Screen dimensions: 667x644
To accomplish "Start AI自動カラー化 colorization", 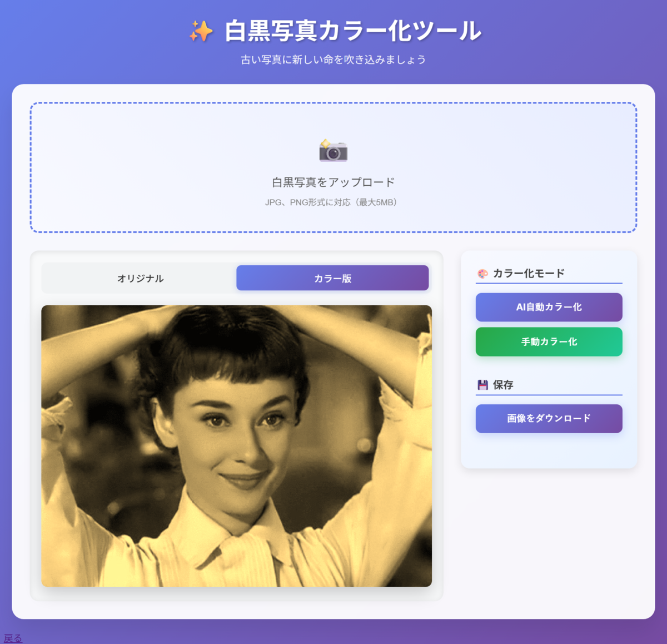I will 549,307.
